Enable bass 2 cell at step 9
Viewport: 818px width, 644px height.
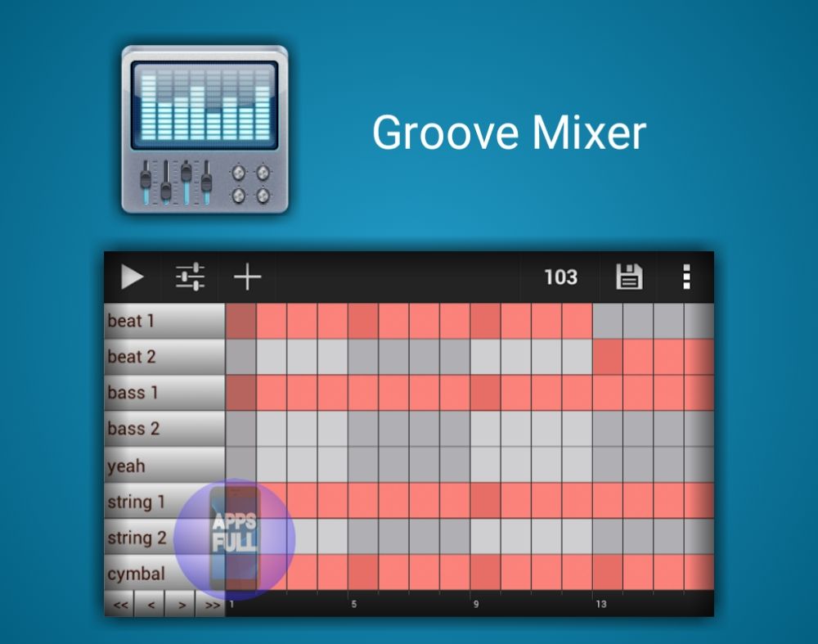[x=486, y=429]
